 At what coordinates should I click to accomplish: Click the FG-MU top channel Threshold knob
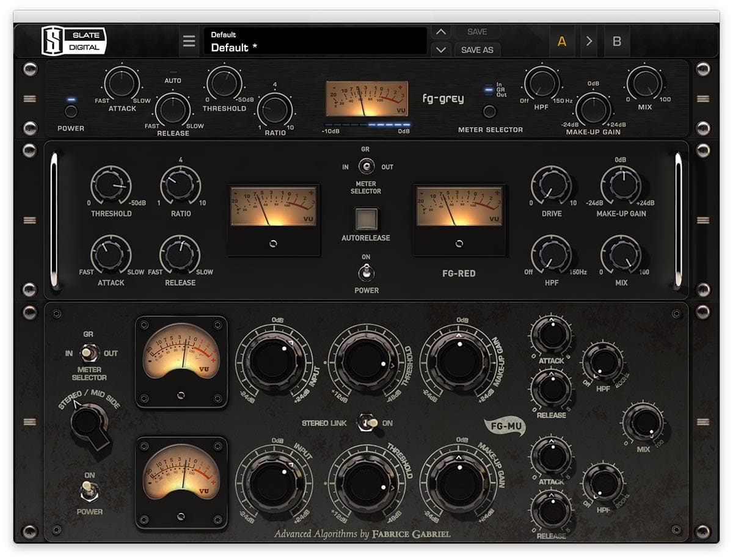[366, 363]
